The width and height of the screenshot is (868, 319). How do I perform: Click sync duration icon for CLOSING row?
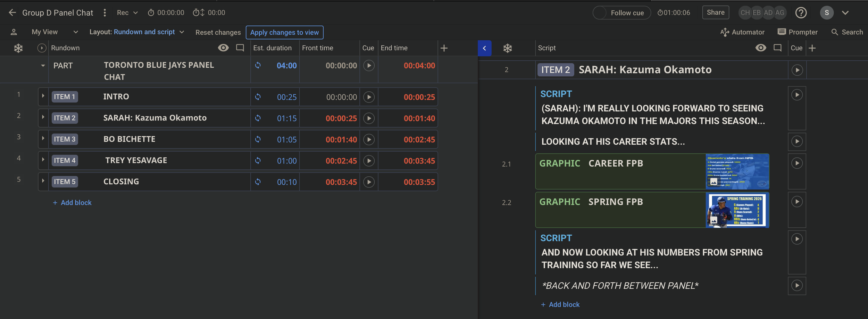[258, 182]
